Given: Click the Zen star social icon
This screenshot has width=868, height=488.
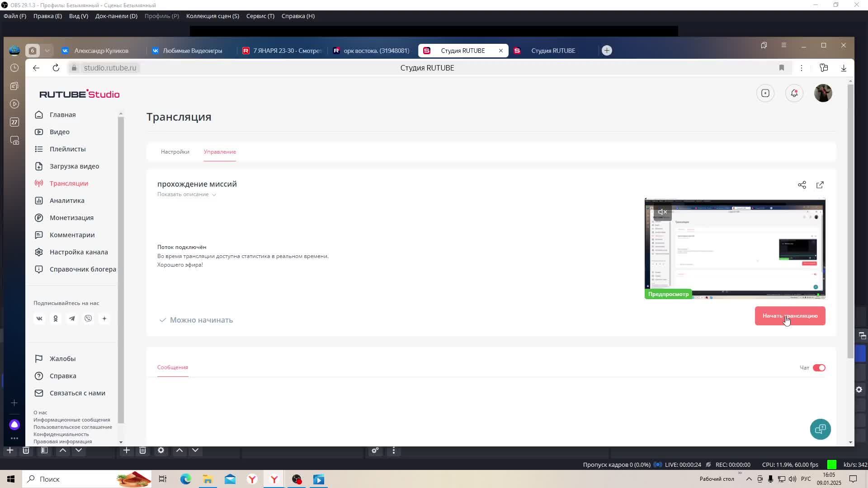Looking at the screenshot, I should coord(104,319).
